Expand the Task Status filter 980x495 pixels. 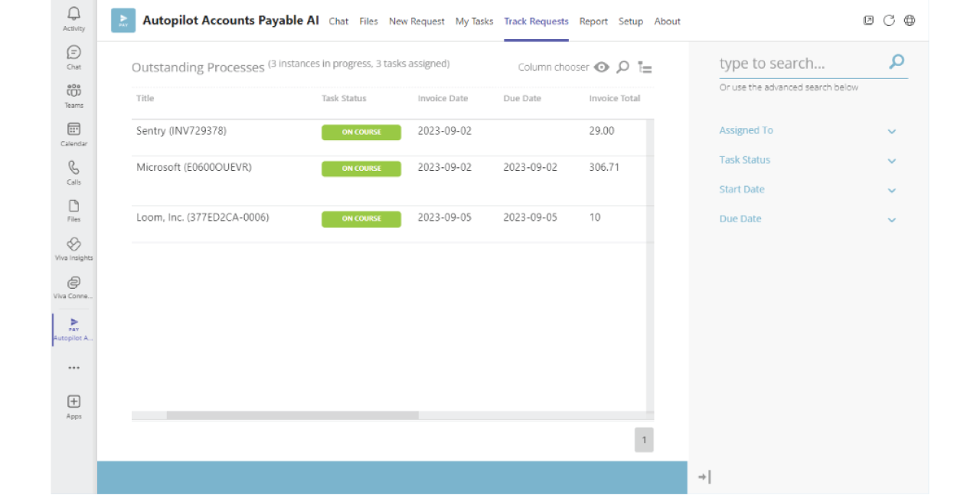(x=891, y=161)
